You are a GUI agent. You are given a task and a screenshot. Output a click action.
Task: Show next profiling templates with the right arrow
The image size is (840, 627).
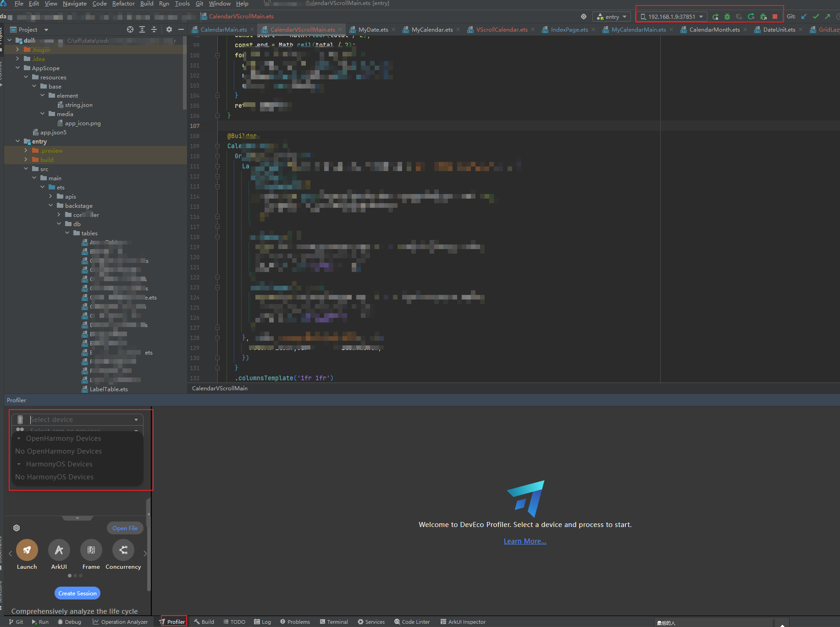tap(145, 554)
